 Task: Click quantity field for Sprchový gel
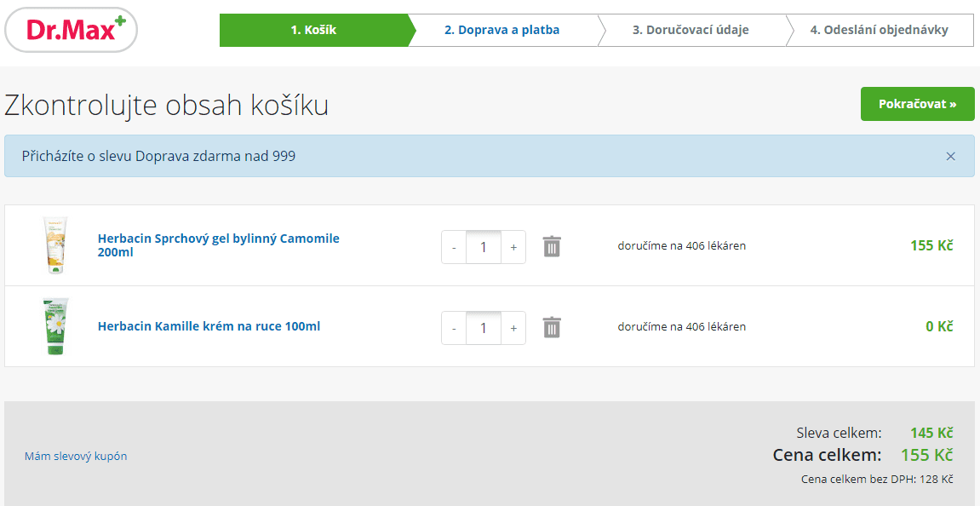tap(484, 247)
